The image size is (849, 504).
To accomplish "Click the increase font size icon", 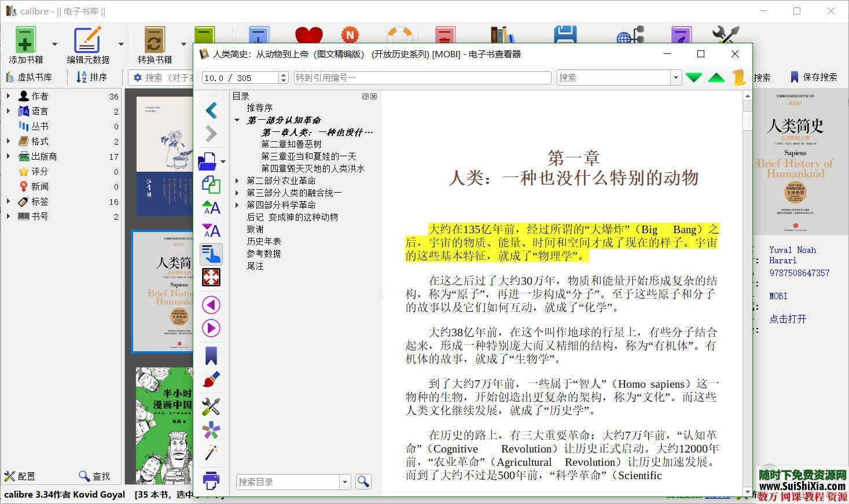I will [x=211, y=207].
